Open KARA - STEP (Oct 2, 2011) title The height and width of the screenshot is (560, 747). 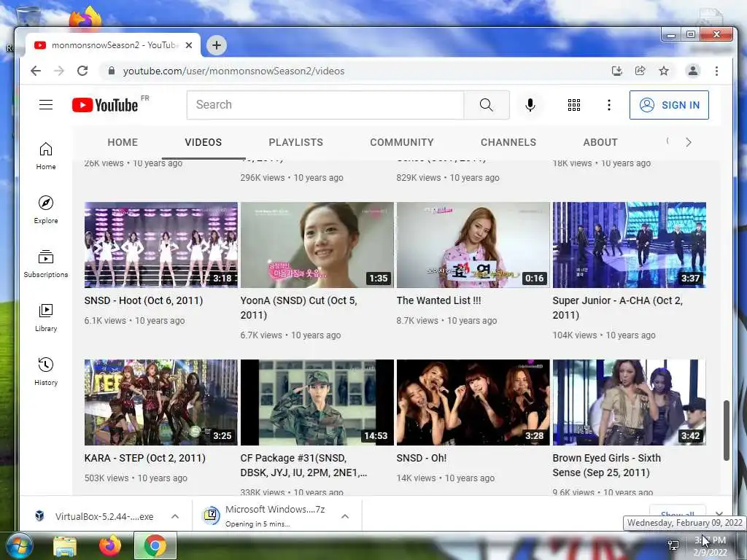[x=145, y=458]
